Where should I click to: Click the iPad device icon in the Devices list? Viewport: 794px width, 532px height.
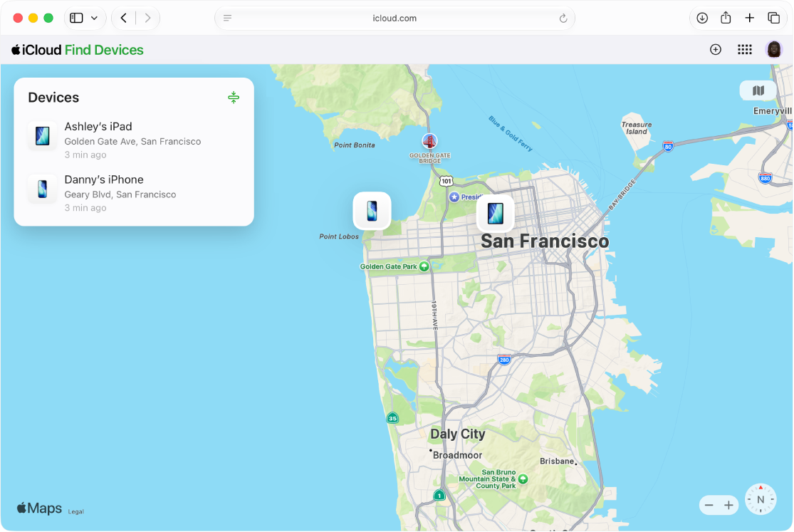tap(43, 136)
